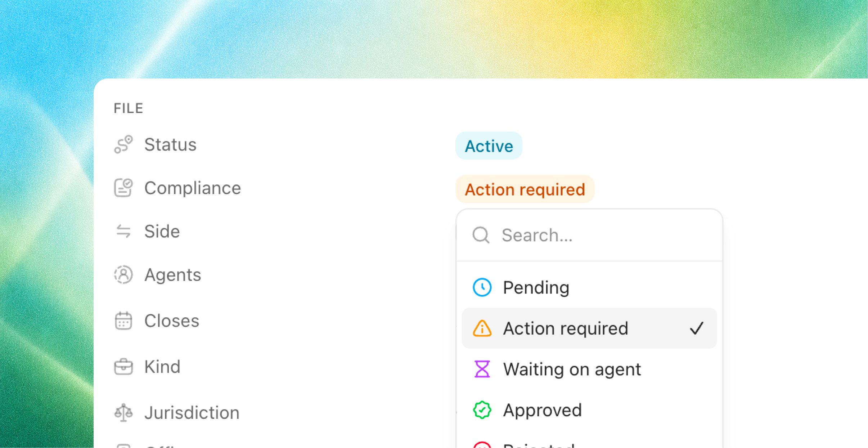This screenshot has width=868, height=448.
Task: Click the Agents person icon
Action: point(123,275)
